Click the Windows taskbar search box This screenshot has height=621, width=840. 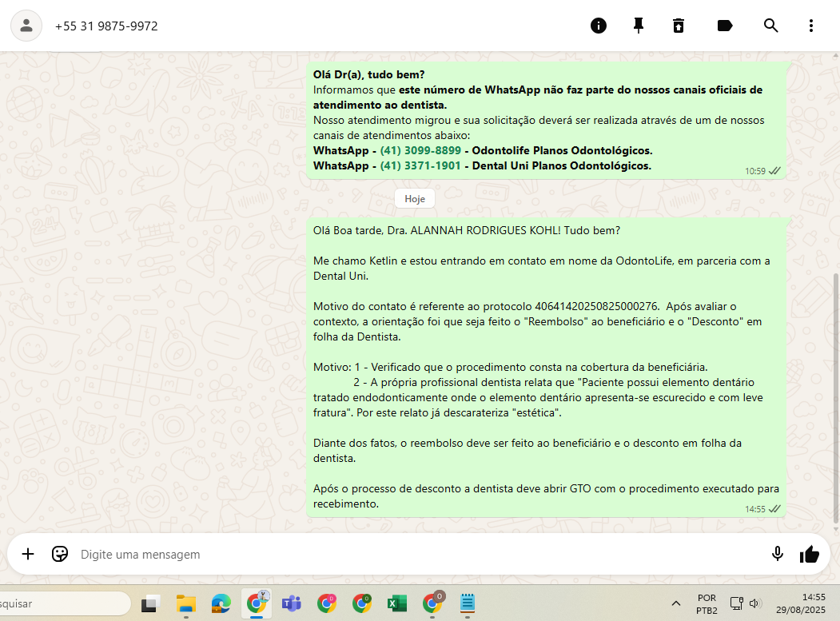64,603
